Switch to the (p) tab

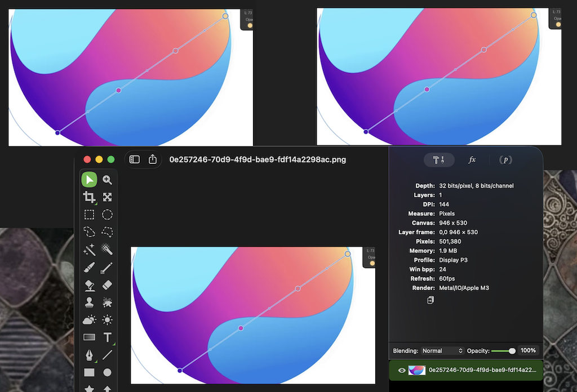505,160
